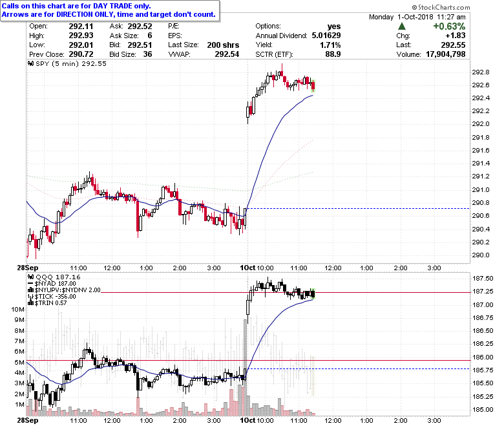
Task: Click the Chg value +1.83
Action: pyautogui.click(x=456, y=36)
